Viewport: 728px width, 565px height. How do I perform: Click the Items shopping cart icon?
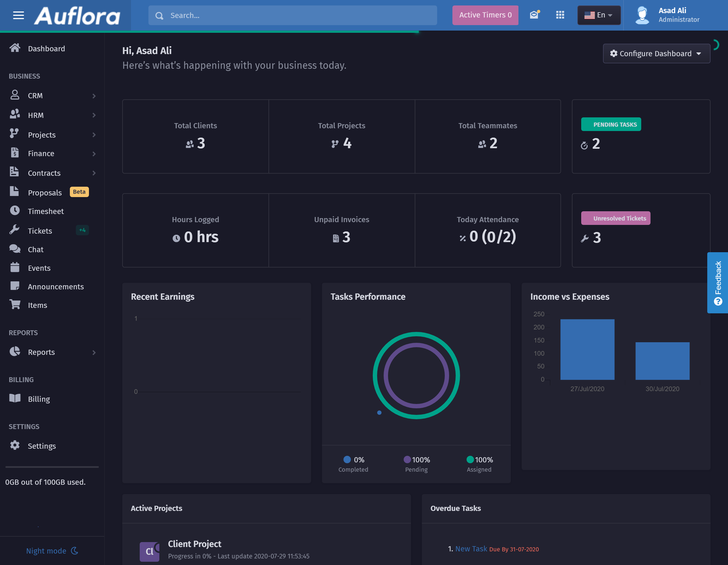click(15, 305)
